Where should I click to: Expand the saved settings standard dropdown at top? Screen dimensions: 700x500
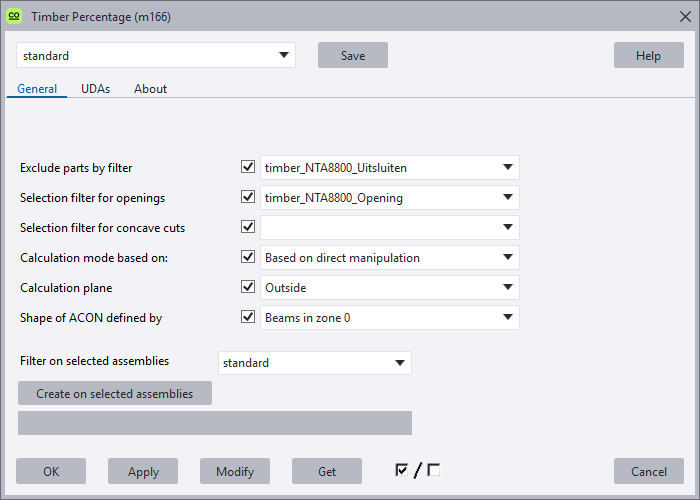pyautogui.click(x=284, y=55)
